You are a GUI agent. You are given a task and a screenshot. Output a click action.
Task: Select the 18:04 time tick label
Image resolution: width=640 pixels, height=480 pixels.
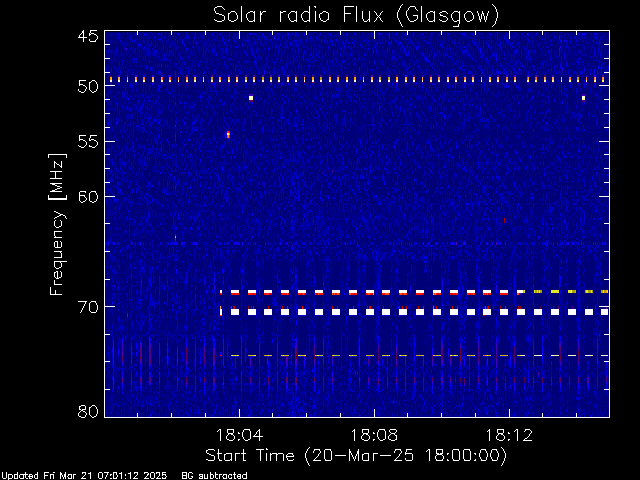click(x=239, y=435)
